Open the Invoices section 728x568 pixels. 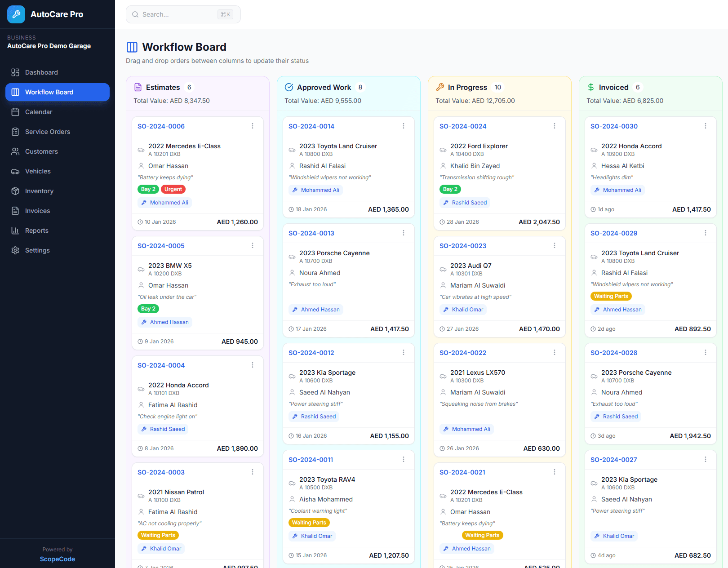(x=37, y=211)
